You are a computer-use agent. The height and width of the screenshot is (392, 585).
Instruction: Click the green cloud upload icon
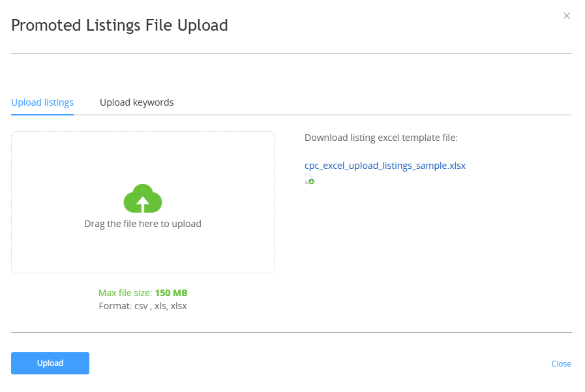pos(143,198)
